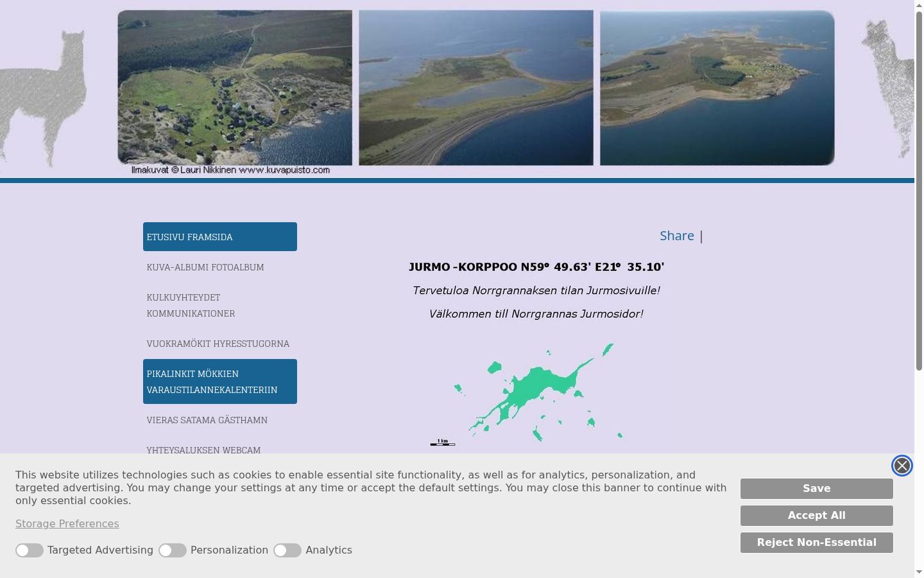Open the aerial photo of the village

[x=235, y=88]
